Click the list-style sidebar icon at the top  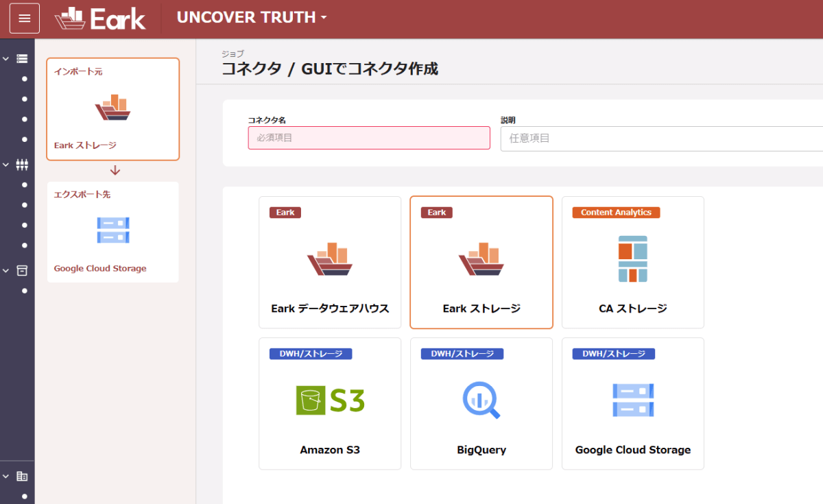[22, 59]
